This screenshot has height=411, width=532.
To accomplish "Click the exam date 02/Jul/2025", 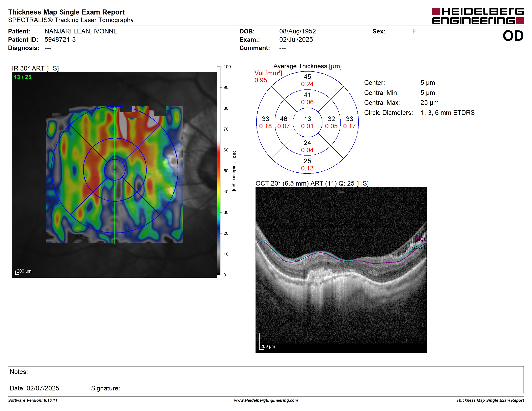I will 296,39.
